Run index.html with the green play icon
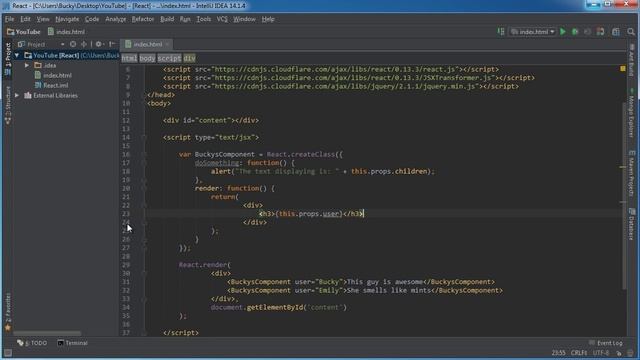Screen dimensions: 640x360 (x=563, y=31)
